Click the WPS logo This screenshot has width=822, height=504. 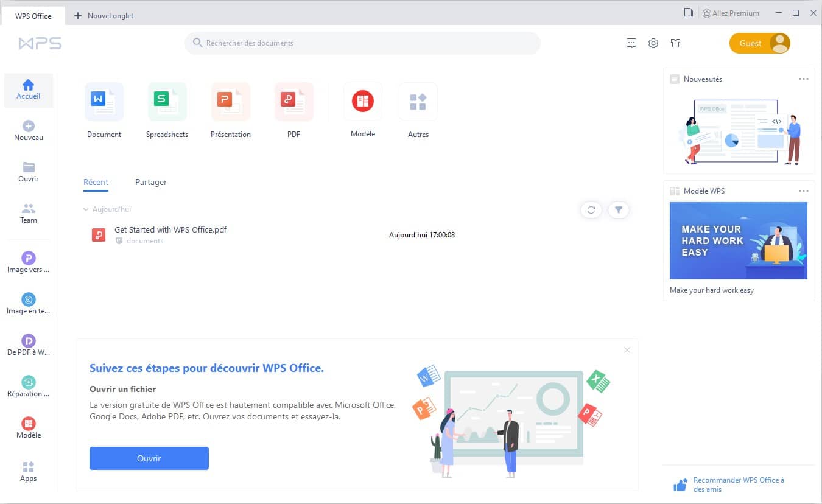coord(40,43)
